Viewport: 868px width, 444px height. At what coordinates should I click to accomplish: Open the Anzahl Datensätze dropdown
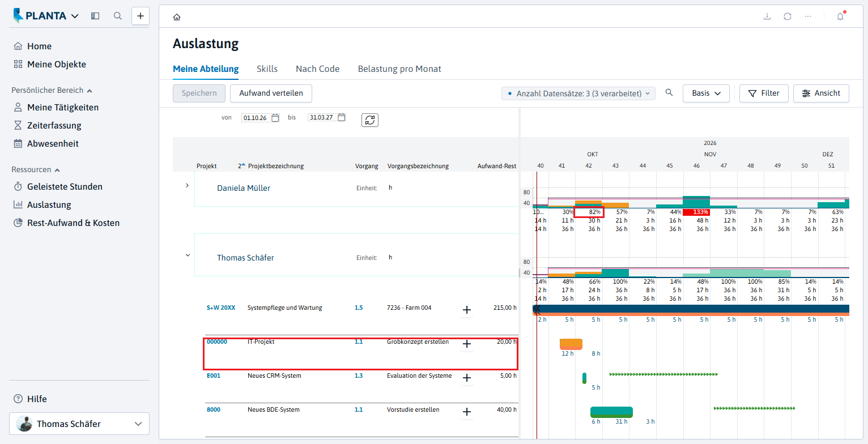[x=578, y=93]
